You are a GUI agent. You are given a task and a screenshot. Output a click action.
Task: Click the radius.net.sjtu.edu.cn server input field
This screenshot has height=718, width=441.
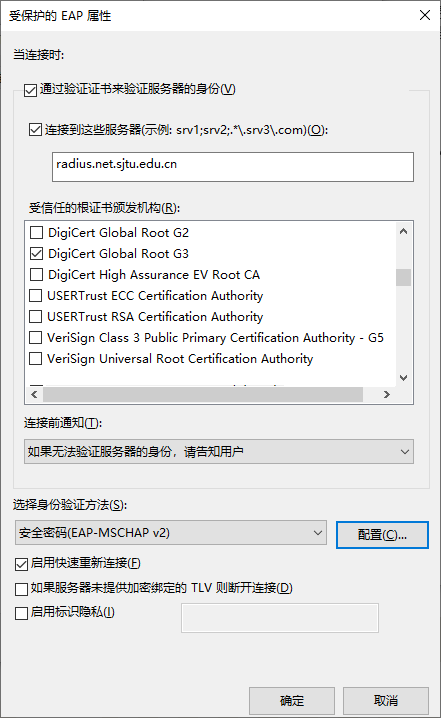[233, 167]
